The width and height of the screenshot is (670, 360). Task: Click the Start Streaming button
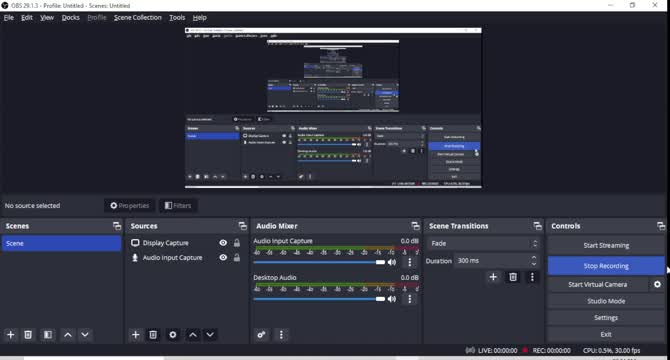click(x=606, y=245)
